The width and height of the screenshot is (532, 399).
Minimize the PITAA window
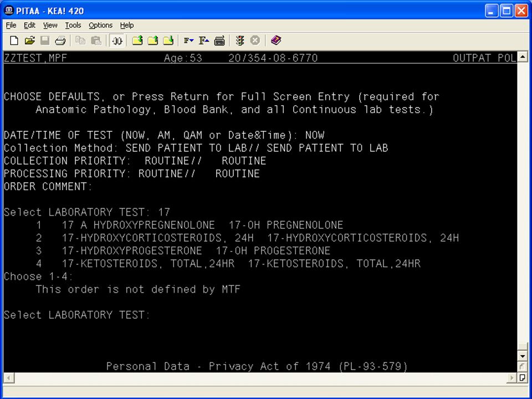click(492, 11)
